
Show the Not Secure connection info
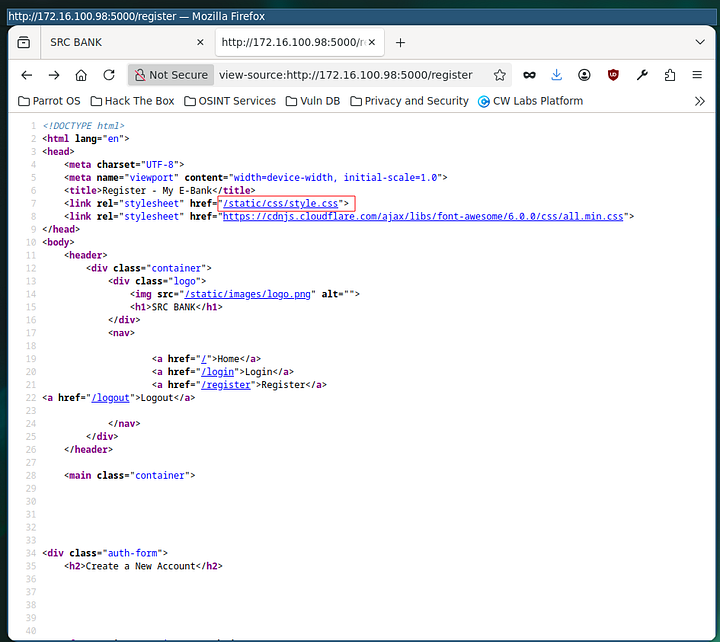click(x=171, y=75)
